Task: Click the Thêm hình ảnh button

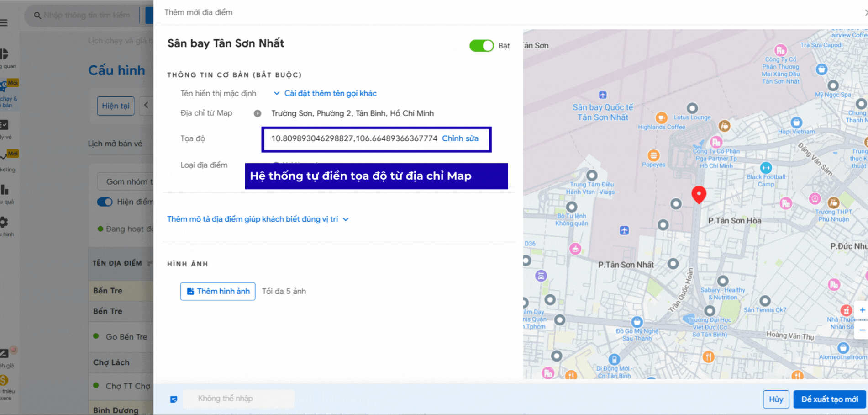Action: point(218,291)
